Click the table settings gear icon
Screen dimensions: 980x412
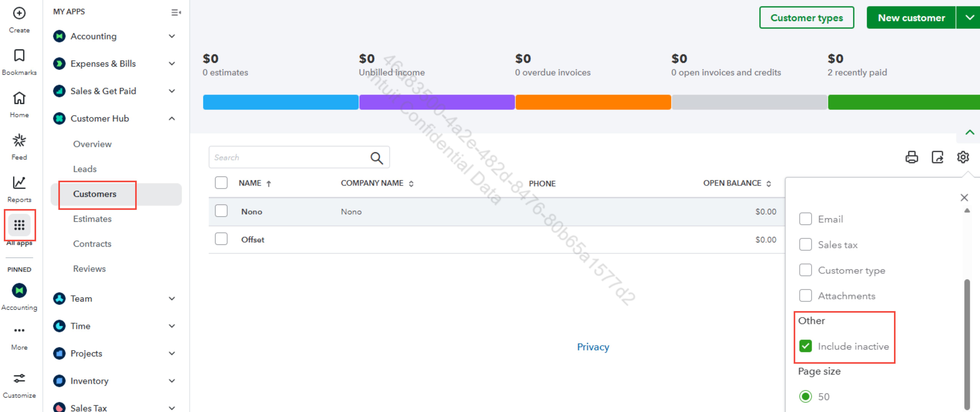coord(963,157)
